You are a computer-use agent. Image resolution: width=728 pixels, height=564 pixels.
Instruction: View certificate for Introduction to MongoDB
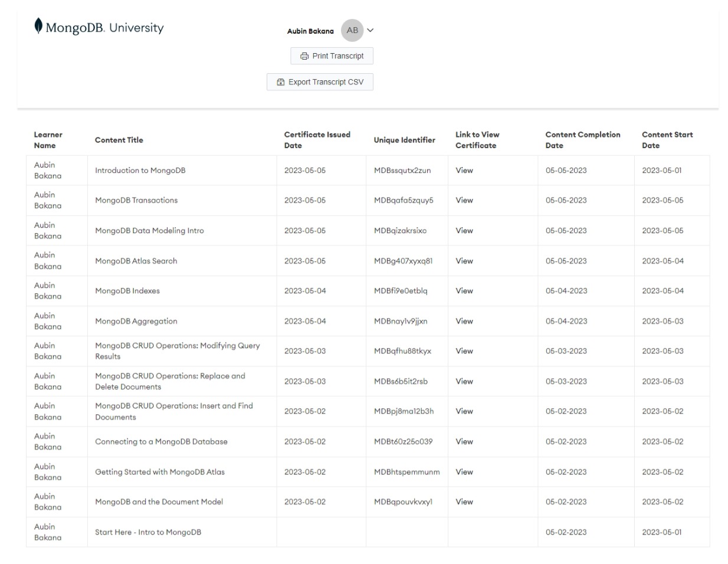(x=464, y=170)
